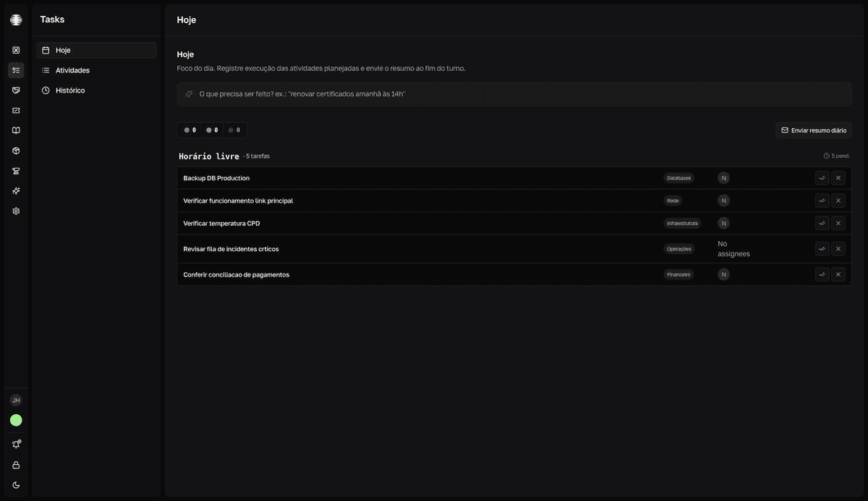Select the Hoje menu item
The width and height of the screenshot is (868, 501).
click(x=96, y=50)
